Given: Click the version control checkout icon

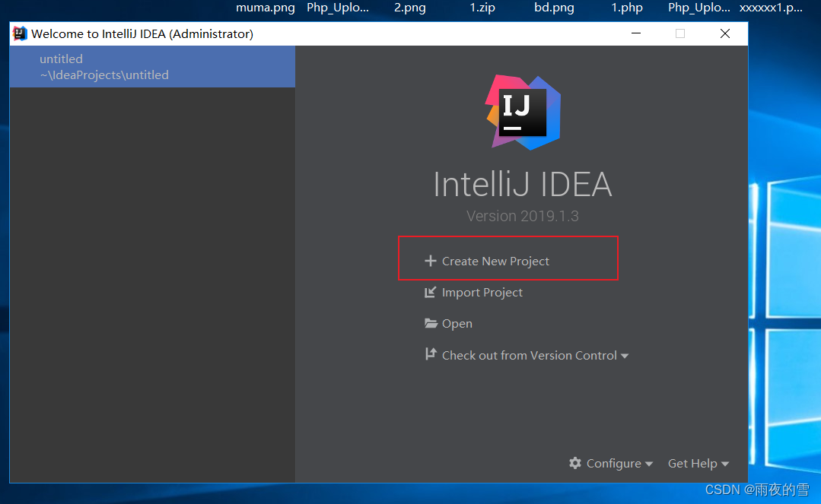Looking at the screenshot, I should [431, 354].
